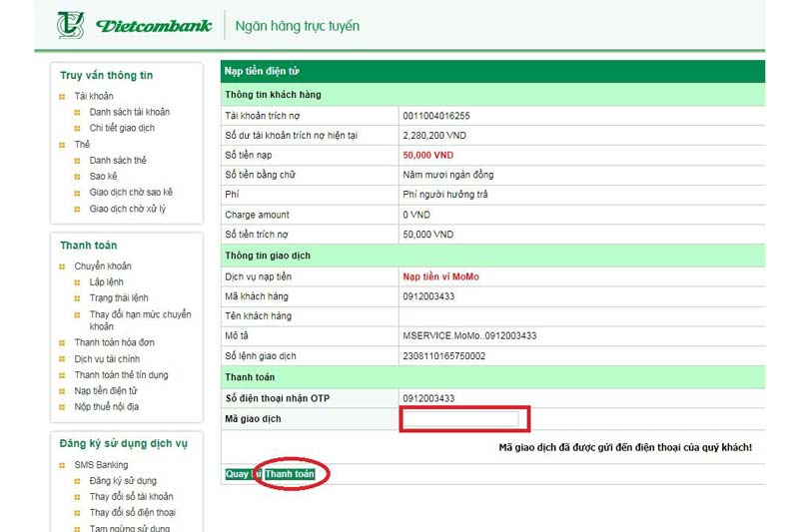Click the Thanh toán submit button
Image resolution: width=799 pixels, height=532 pixels.
pyautogui.click(x=290, y=474)
